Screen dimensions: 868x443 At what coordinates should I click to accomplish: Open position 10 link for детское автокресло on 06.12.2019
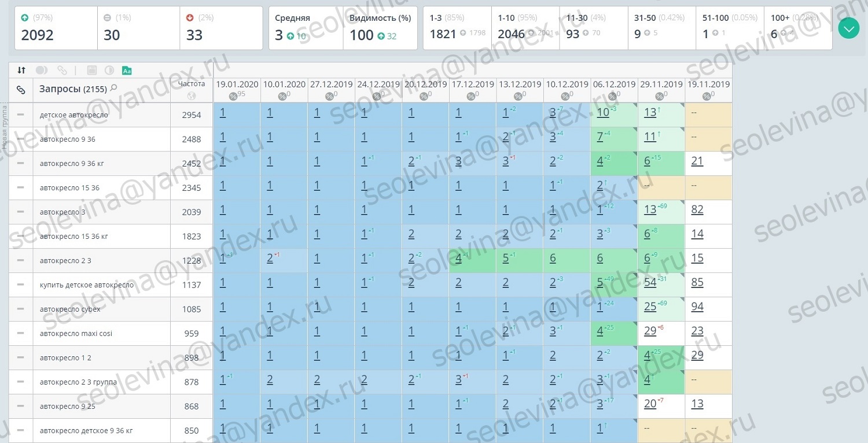[x=603, y=112]
